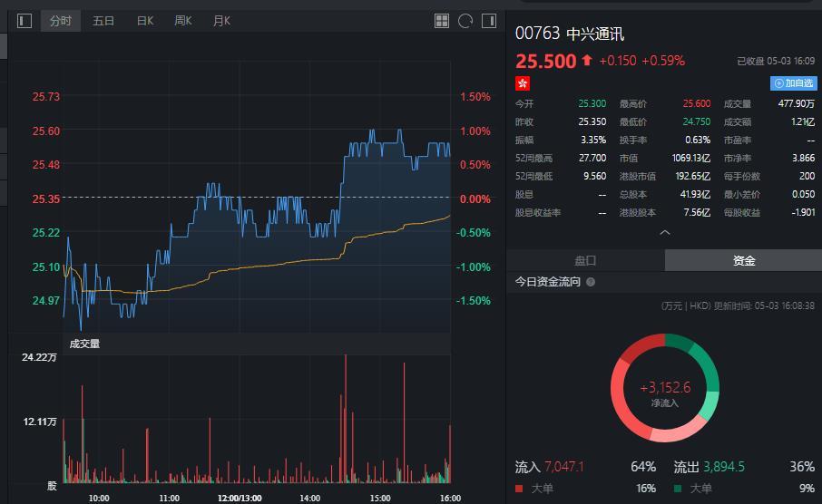Open the 周K chart tab
822x504 pixels.
tap(183, 21)
